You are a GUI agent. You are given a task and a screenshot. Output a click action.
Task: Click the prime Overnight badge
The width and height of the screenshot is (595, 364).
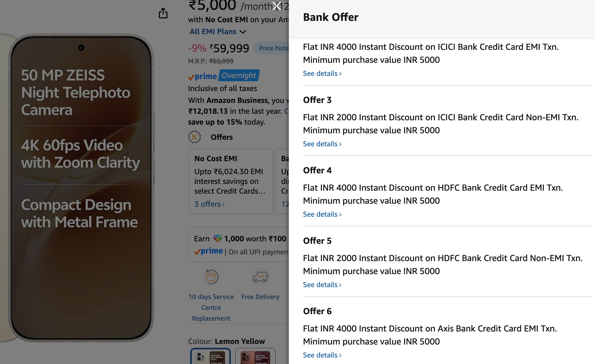pyautogui.click(x=224, y=76)
